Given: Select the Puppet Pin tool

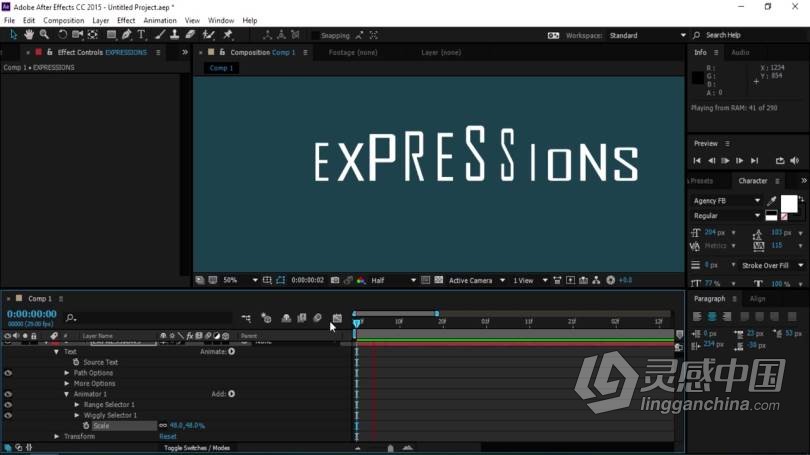Looking at the screenshot, I should (x=228, y=35).
